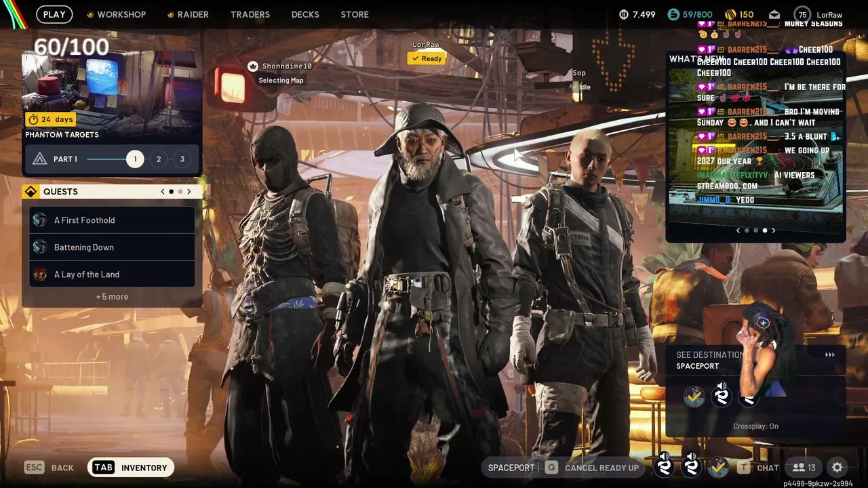Click the 'A Lay of the Land' quest title
Screen dimensions: 868x488
click(87, 274)
